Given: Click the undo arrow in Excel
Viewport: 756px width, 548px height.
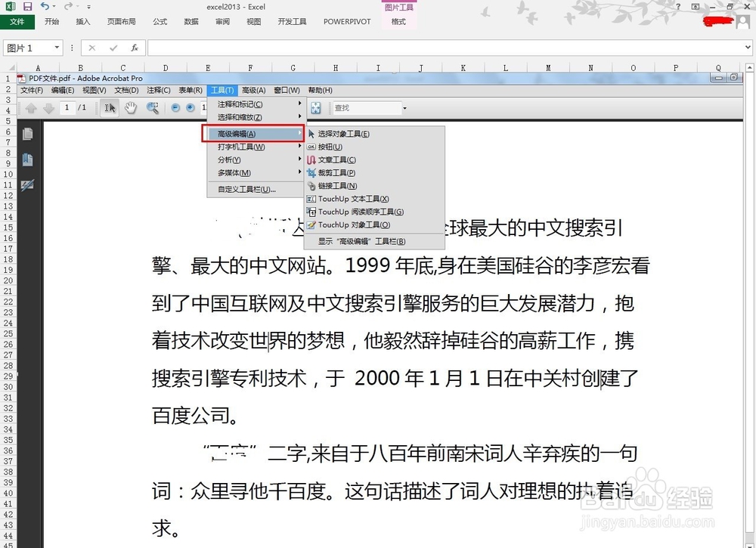Looking at the screenshot, I should point(45,6).
